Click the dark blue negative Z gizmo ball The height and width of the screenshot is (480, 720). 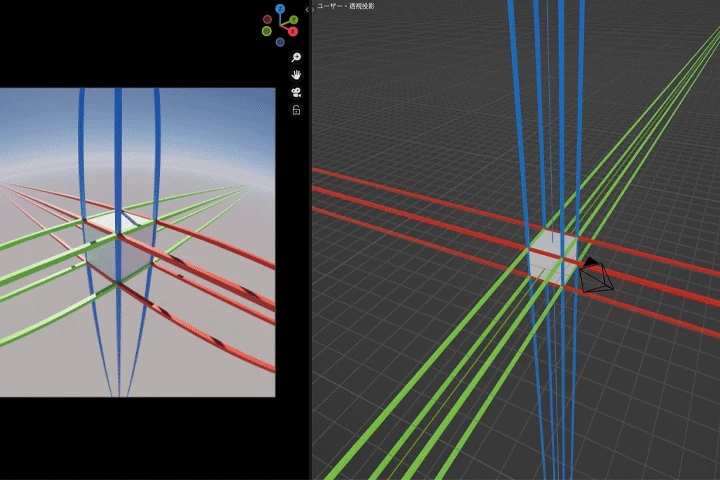click(280, 42)
